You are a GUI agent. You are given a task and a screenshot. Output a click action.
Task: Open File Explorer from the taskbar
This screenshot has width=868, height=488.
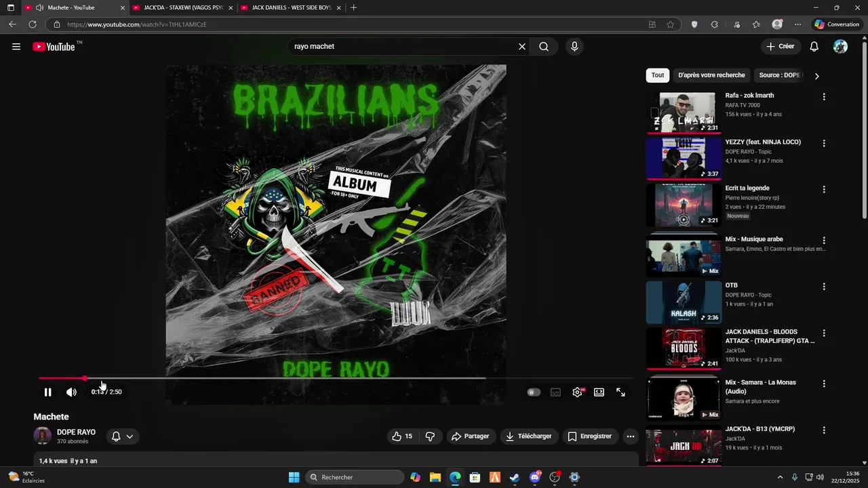tap(435, 477)
